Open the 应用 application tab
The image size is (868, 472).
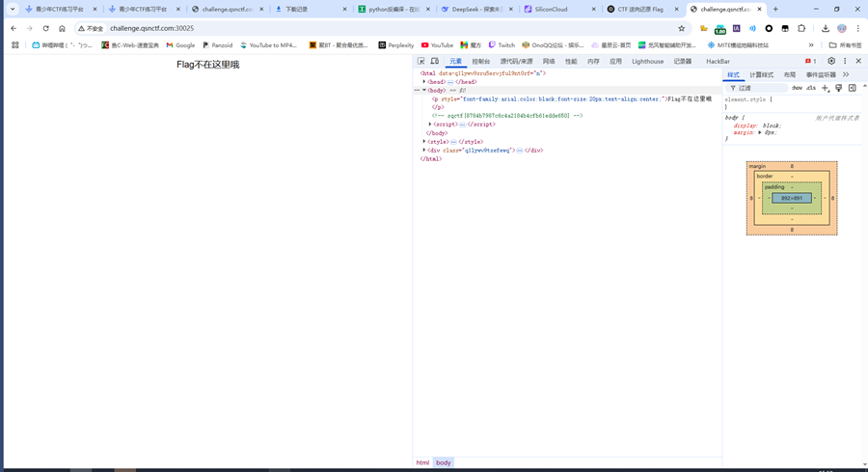tap(615, 62)
